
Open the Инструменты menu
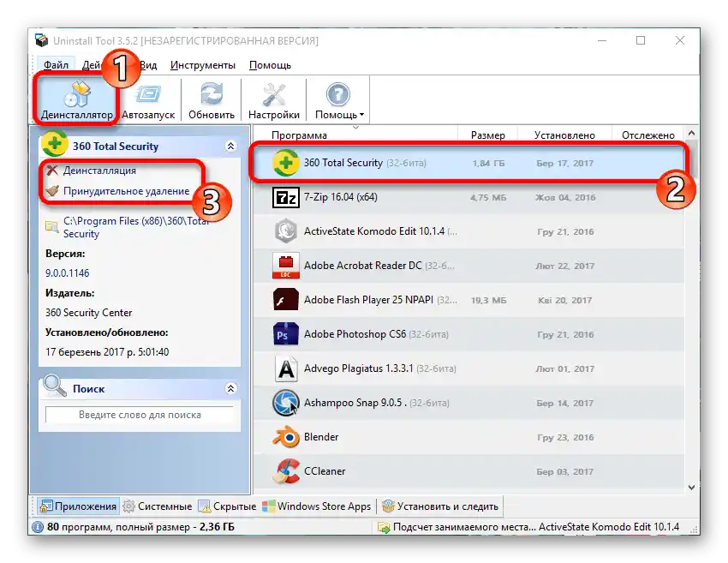pyautogui.click(x=202, y=65)
